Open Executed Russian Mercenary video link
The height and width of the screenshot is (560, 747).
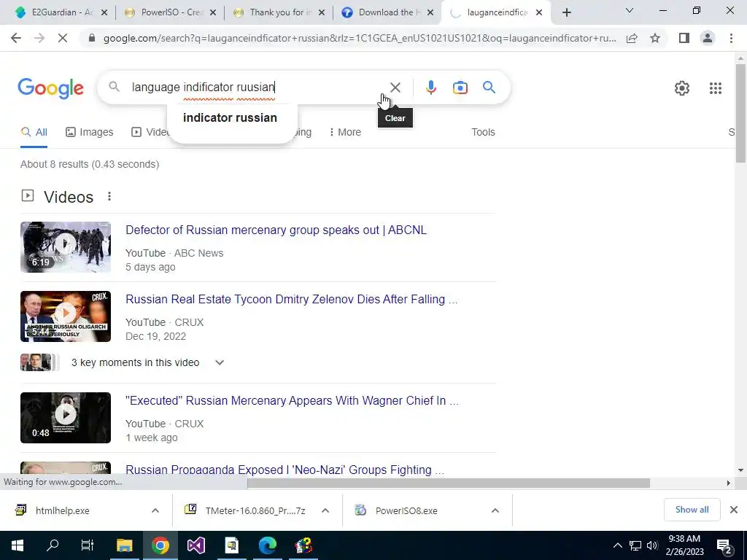click(292, 401)
